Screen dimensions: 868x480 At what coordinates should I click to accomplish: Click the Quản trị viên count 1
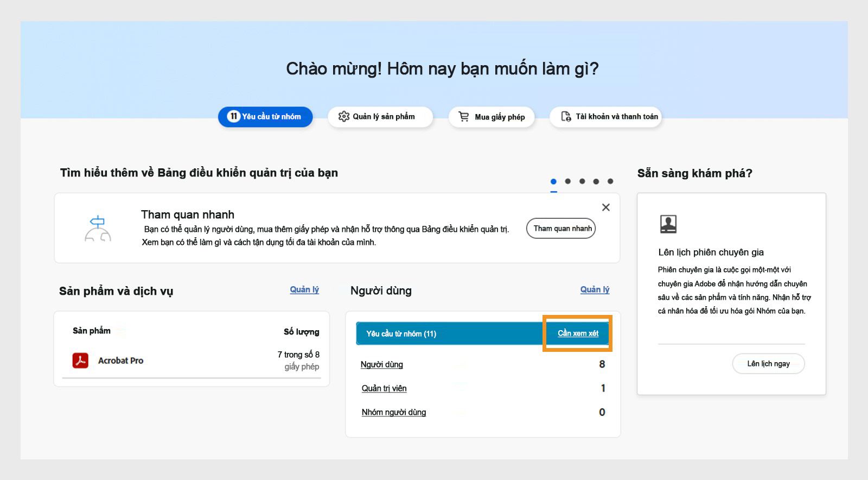point(603,388)
